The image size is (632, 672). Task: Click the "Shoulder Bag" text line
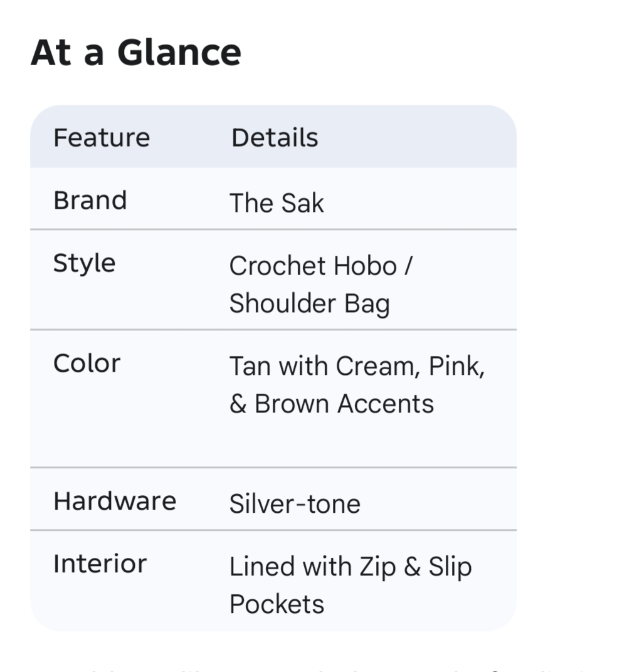309,304
